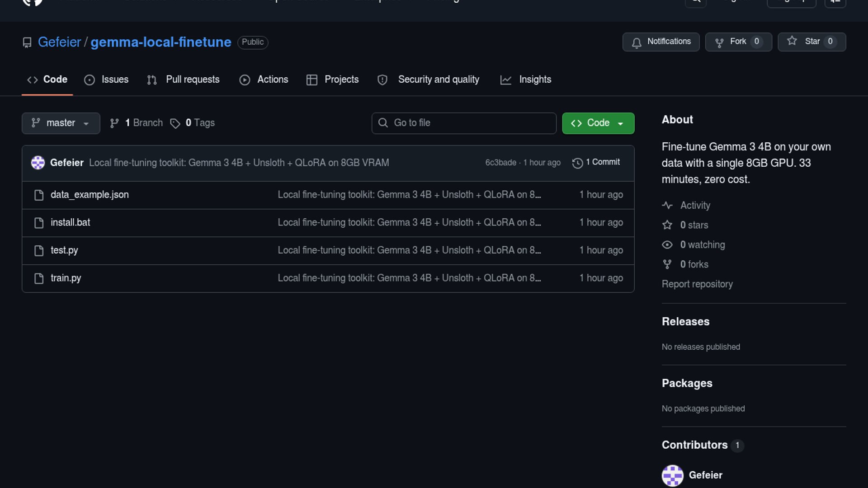Open the Gefeier contributor avatar thumbnail

(x=672, y=475)
